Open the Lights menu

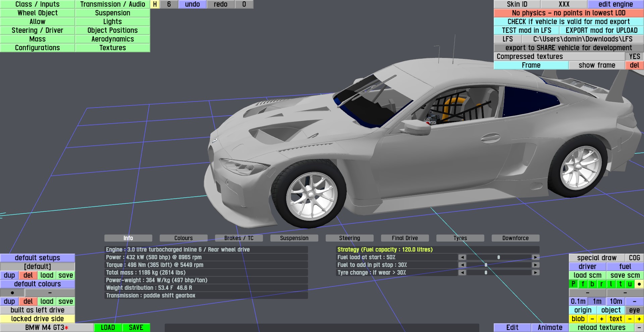tap(113, 22)
